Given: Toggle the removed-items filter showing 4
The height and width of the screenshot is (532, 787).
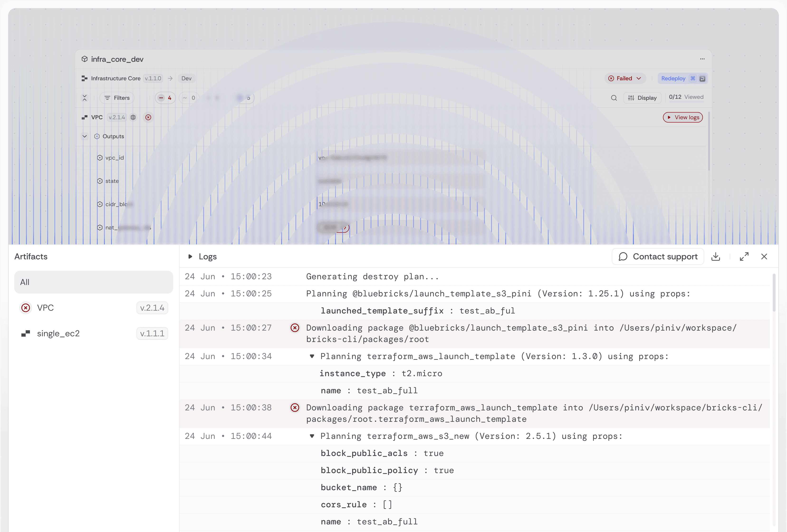Looking at the screenshot, I should (165, 98).
